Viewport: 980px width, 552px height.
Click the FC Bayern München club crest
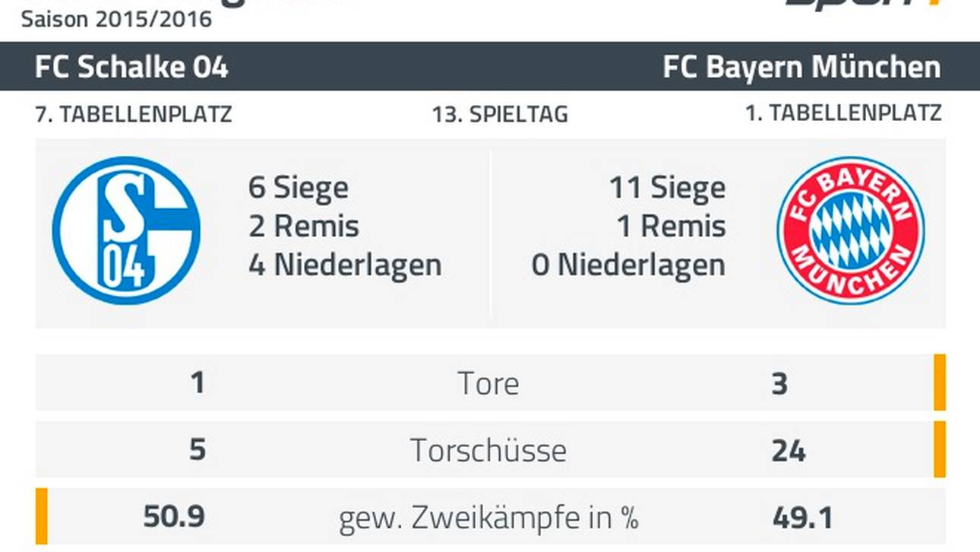[x=851, y=230]
